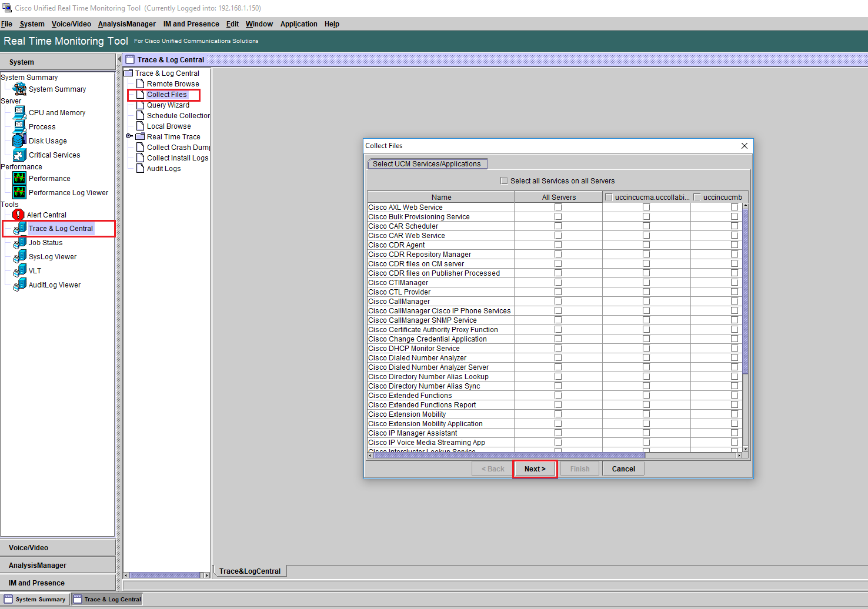Check the uccincucma.uccollabi column header checkbox
868x609 pixels.
609,197
